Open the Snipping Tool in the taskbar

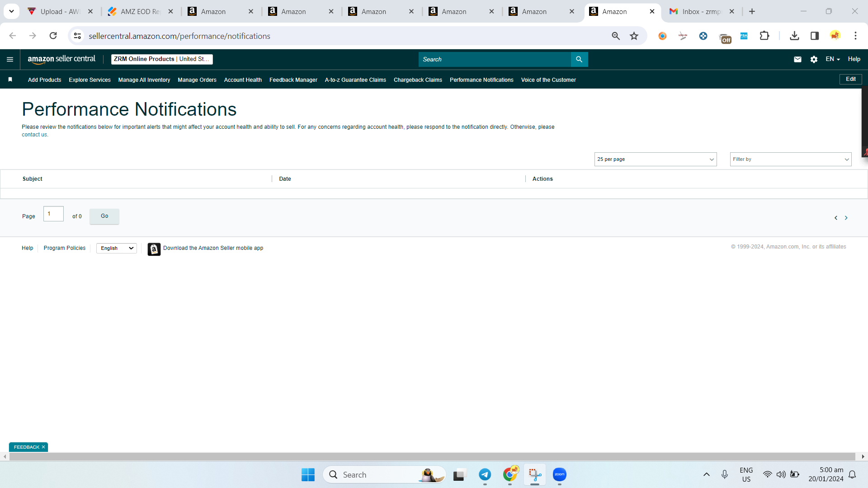click(x=535, y=474)
